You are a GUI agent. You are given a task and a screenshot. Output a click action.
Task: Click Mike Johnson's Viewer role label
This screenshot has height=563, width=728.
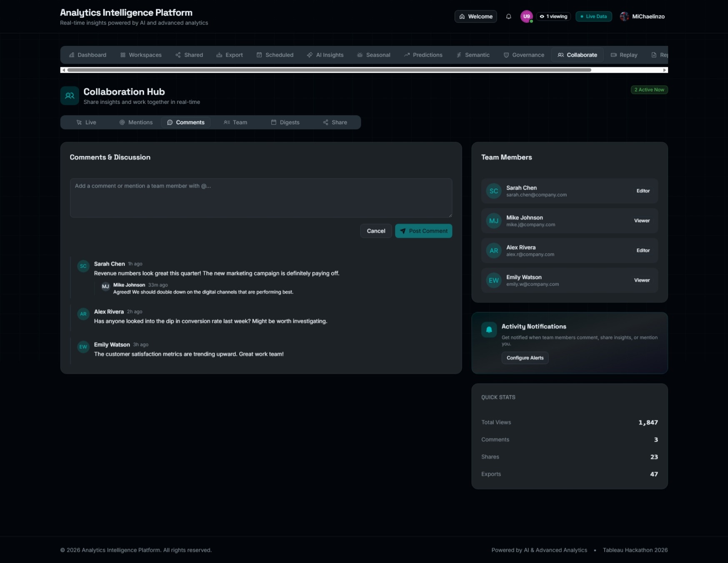click(x=642, y=221)
